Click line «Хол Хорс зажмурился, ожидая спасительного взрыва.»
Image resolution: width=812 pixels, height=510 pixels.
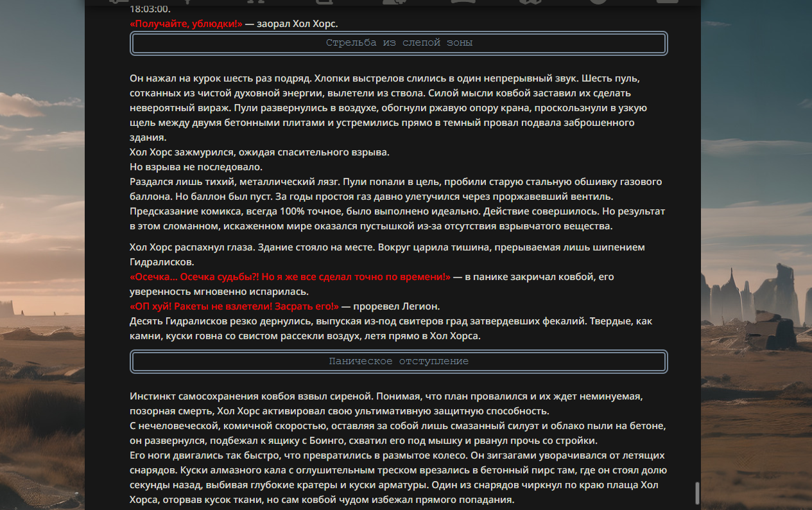click(259, 152)
